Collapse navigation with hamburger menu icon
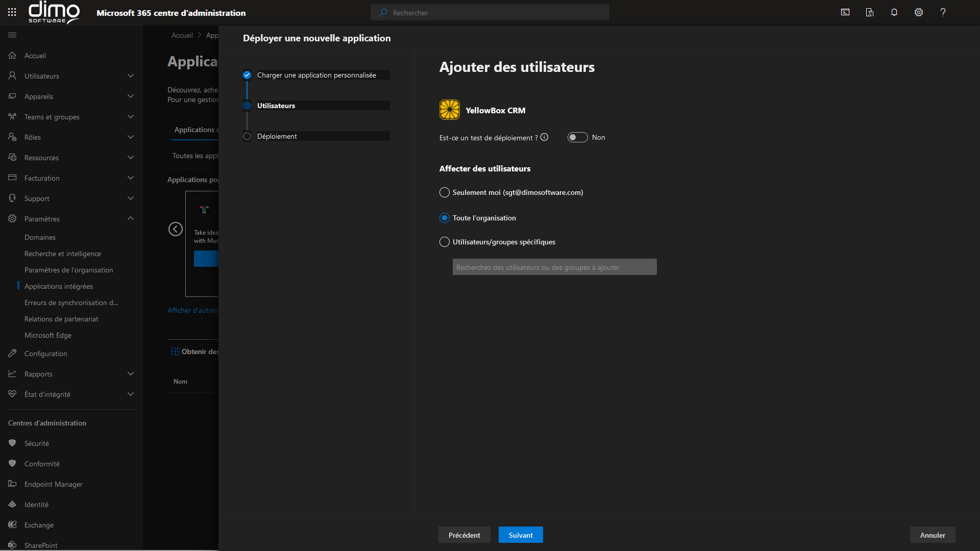 point(12,35)
